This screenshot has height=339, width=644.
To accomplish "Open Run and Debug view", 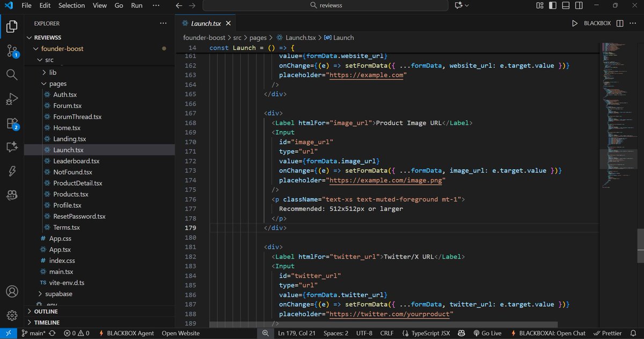I will coord(12,99).
